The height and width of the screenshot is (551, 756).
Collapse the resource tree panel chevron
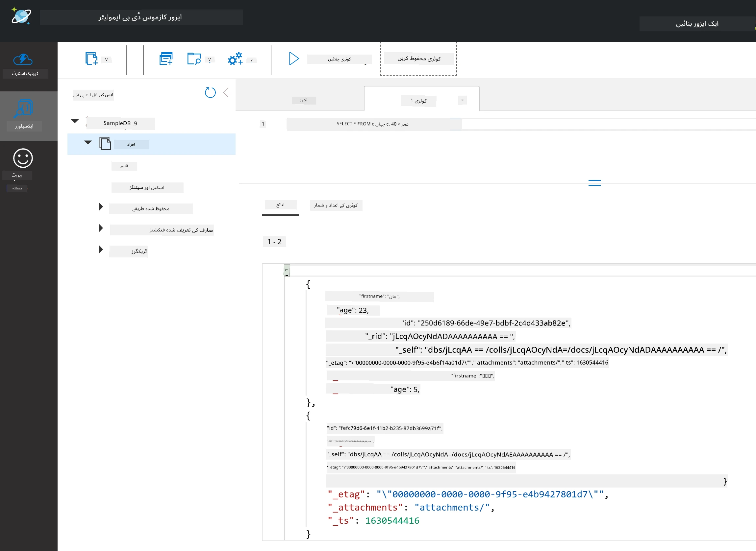tap(226, 92)
